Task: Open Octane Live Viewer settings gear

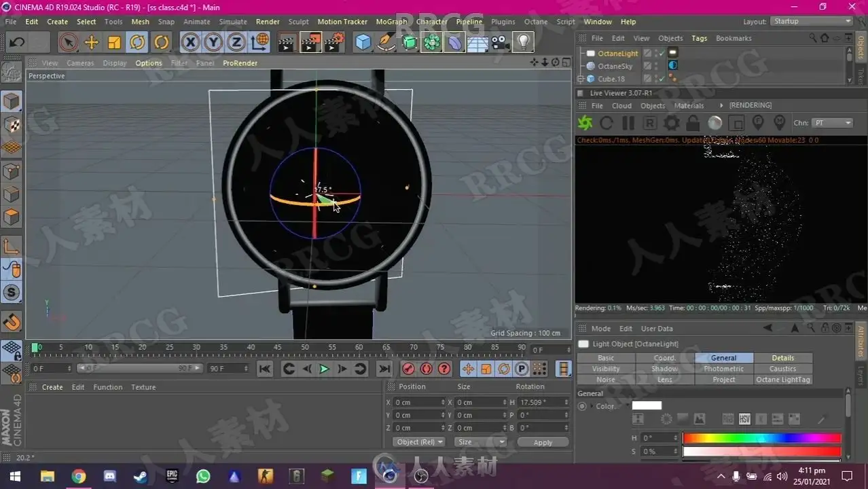Action: [671, 123]
